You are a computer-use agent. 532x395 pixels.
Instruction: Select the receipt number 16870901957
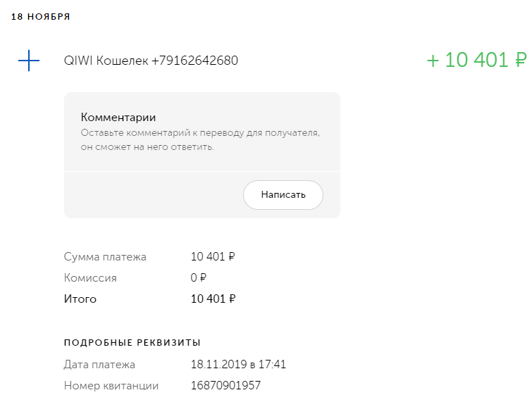225,386
